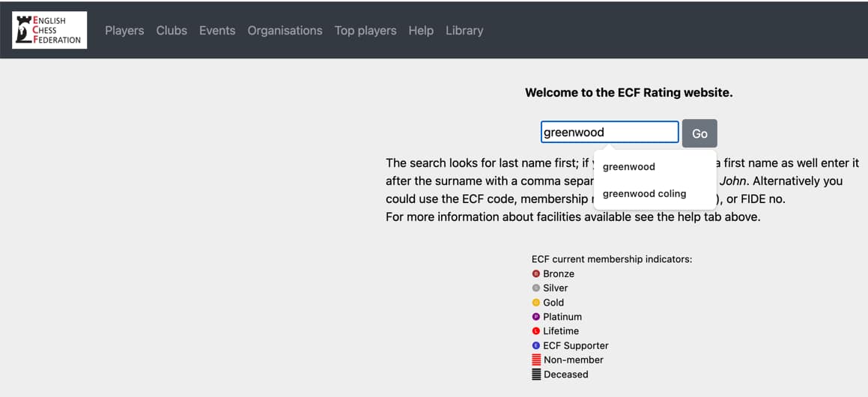Screen dimensions: 868x397
Task: Click the Go search button
Action: point(699,133)
